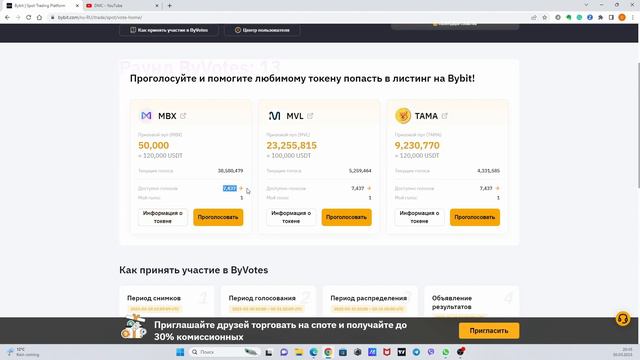Bookmark this page with star icon
This screenshot has width=640, height=360.
pos(544,18)
